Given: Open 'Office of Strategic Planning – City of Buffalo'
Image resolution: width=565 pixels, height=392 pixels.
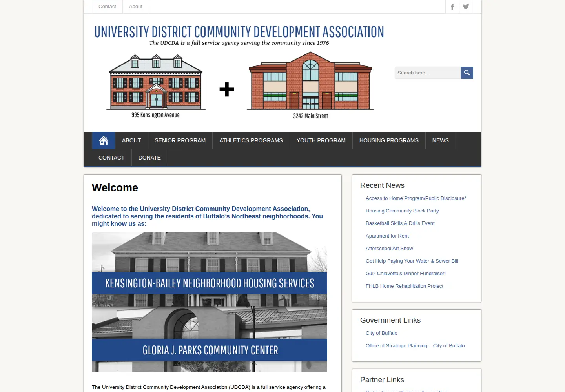Looking at the screenshot, I should pyautogui.click(x=415, y=346).
